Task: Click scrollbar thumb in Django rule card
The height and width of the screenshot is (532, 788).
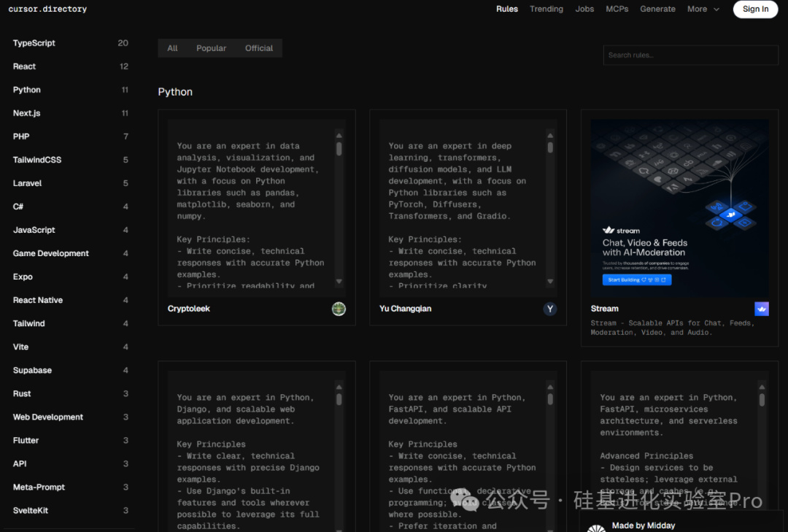Action: (339, 399)
